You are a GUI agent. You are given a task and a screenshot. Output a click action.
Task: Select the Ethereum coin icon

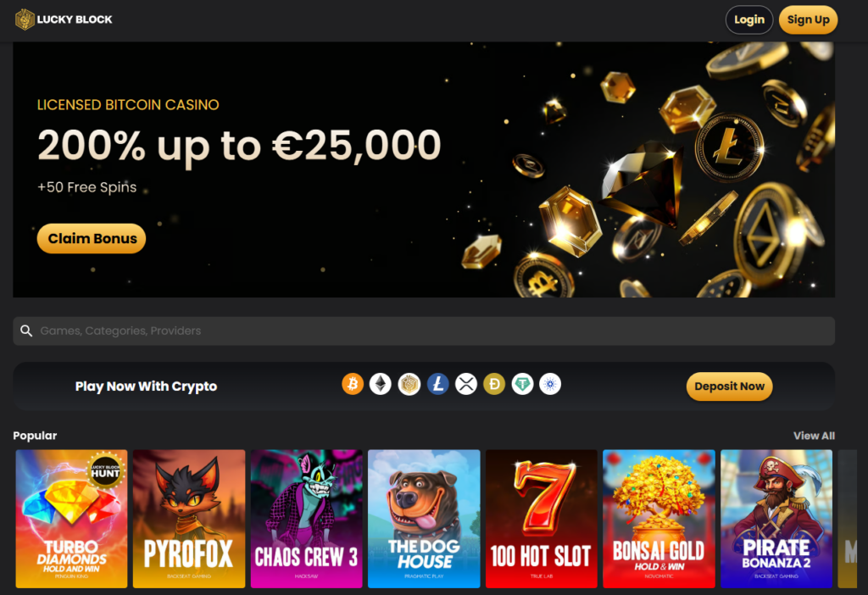pyautogui.click(x=381, y=384)
